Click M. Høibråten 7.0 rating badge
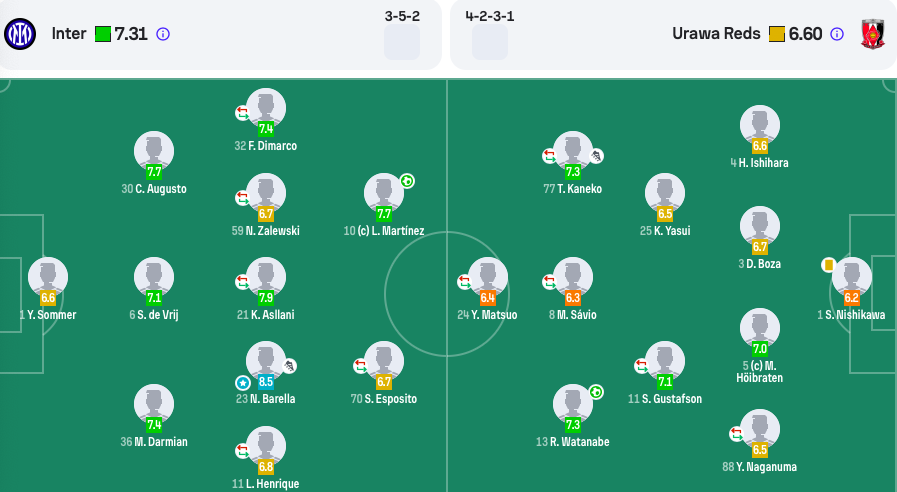This screenshot has height=492, width=897. click(760, 348)
